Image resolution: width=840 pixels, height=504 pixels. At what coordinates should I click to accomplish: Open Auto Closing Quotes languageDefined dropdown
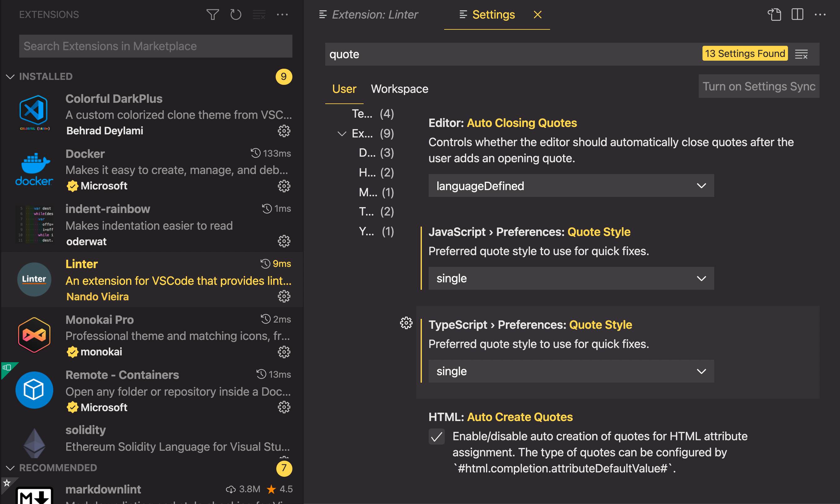tap(571, 185)
